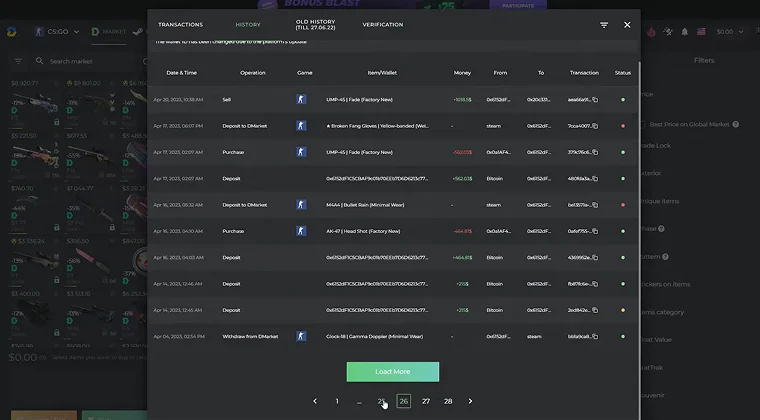Click "Withdraw from DMarket" operation text
Viewport: 760px width, 420px height.
click(250, 337)
